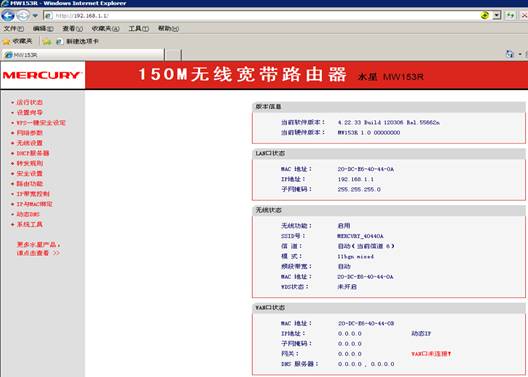The image size is (528, 377).
Task: Click the hardware version value MW153R 1.0
Action: [369, 133]
